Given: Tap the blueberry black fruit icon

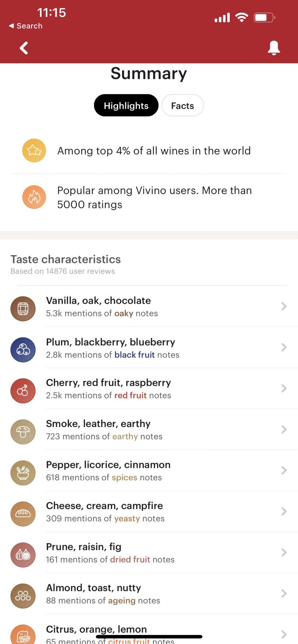Looking at the screenshot, I should 23,350.
